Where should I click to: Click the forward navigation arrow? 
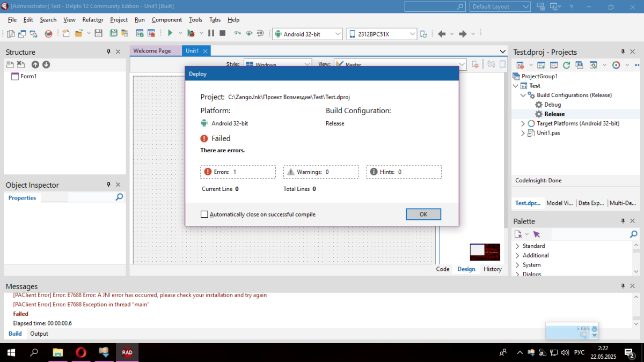[x=463, y=34]
